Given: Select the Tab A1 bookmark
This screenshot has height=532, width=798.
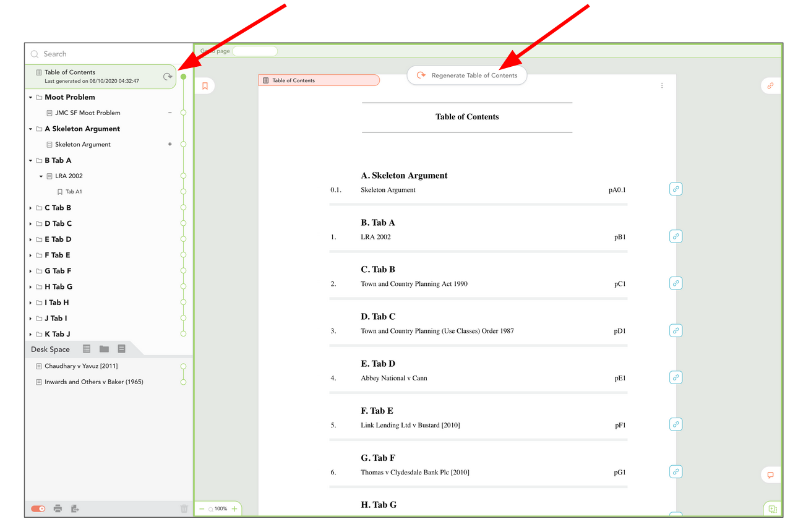Looking at the screenshot, I should click(74, 192).
